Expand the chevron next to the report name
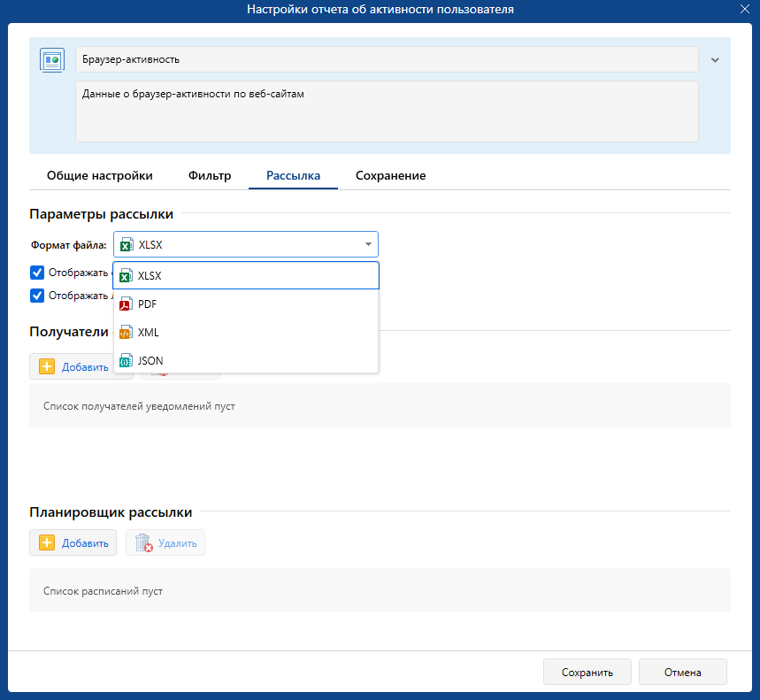The width and height of the screenshot is (760, 700). pos(715,60)
